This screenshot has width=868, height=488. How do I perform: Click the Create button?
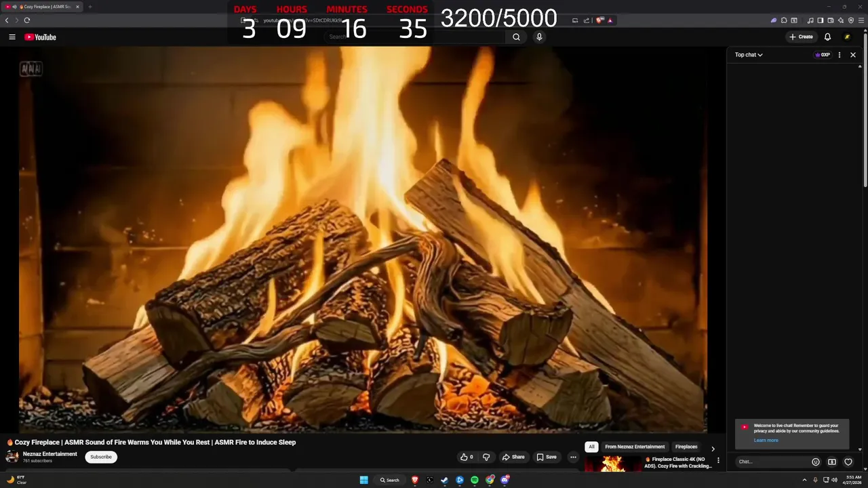[801, 37]
